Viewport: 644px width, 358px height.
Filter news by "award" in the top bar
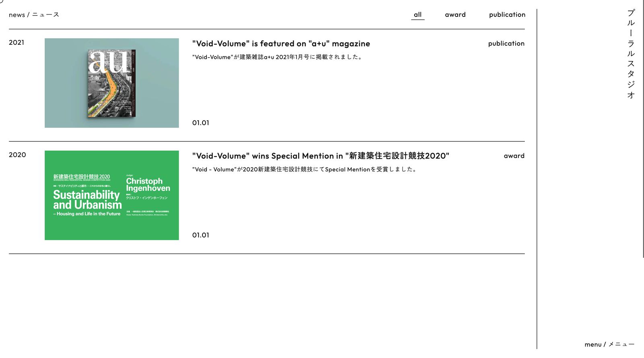point(455,15)
